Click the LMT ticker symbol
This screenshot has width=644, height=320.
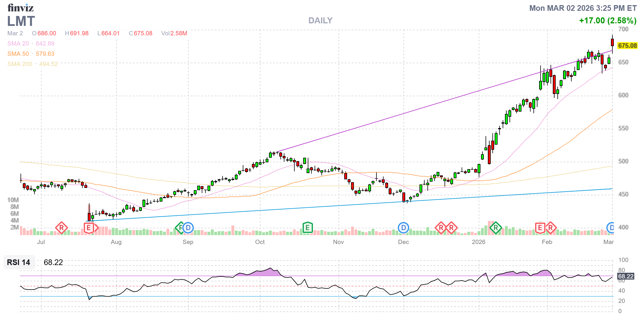pos(21,21)
